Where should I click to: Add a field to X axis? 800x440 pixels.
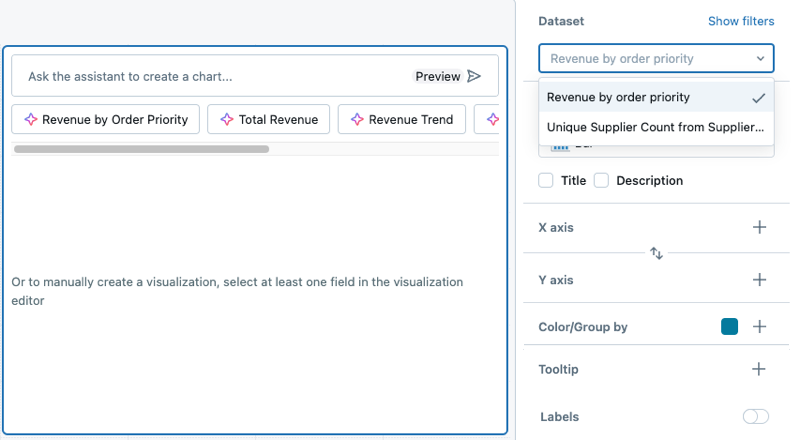coord(759,227)
